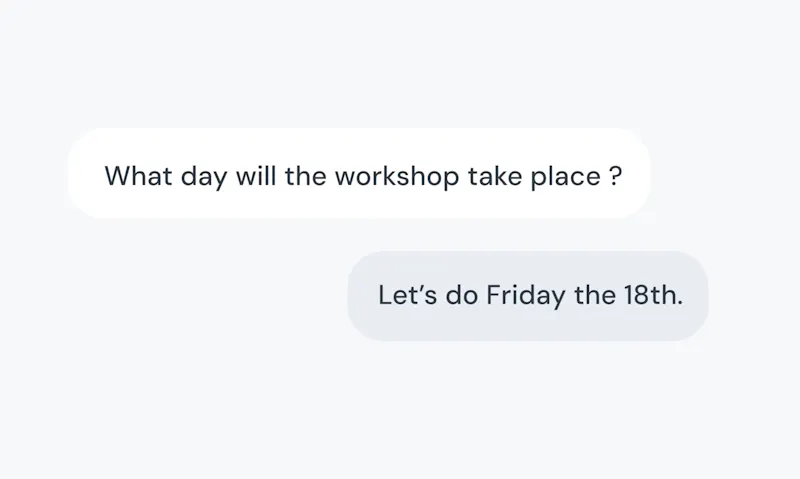The image size is (800, 479).
Task: Click the word 'take' in the question
Action: tap(495, 175)
